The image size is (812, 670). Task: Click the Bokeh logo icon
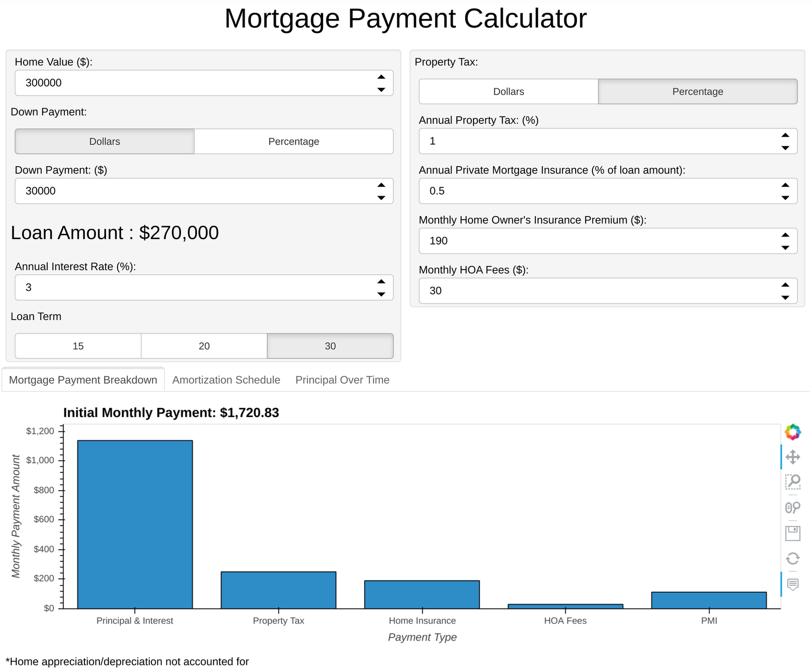(792, 432)
